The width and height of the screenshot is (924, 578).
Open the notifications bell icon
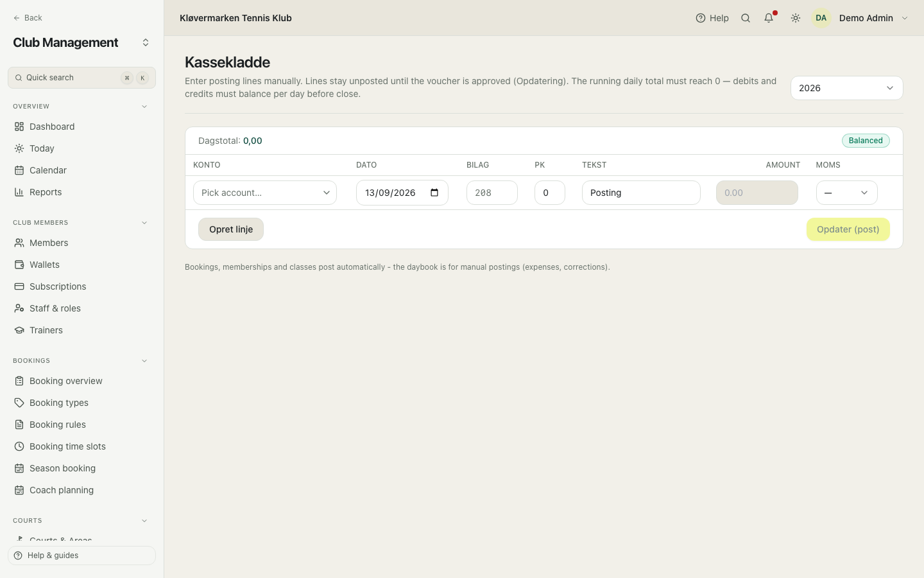769,18
